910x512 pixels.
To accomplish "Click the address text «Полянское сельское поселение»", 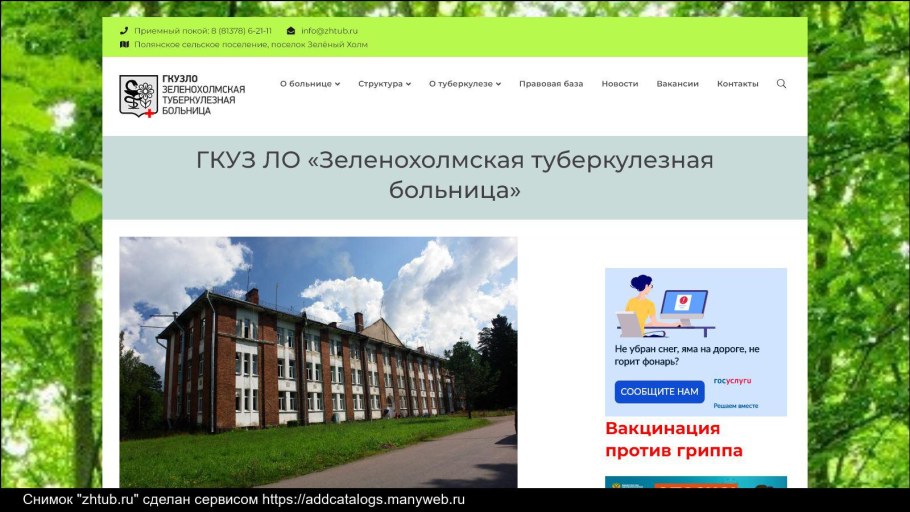I will click(201, 44).
